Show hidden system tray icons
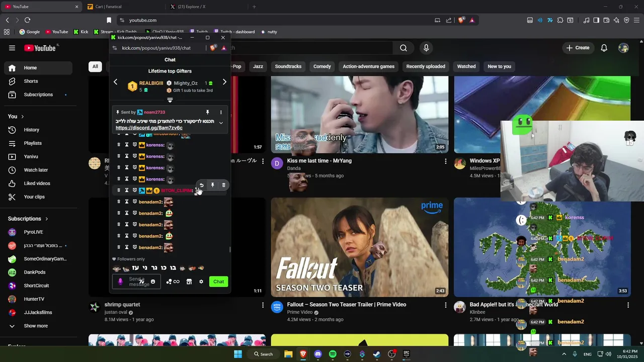Viewport: 644px width, 362px height. [x=563, y=354]
